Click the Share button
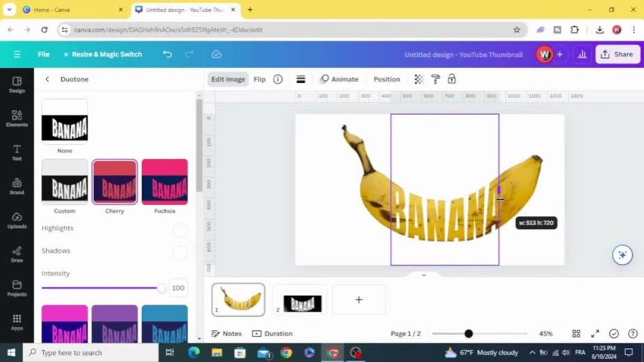644x362 pixels. click(617, 54)
